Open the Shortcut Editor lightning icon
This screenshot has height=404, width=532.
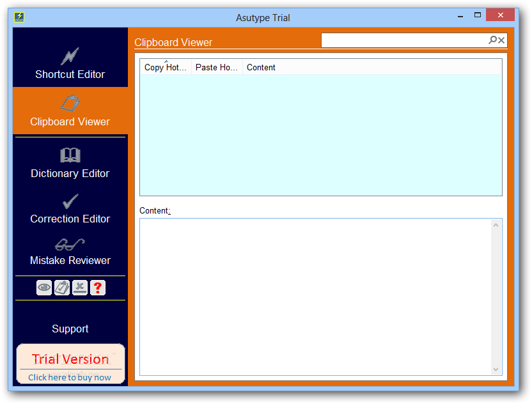(70, 56)
